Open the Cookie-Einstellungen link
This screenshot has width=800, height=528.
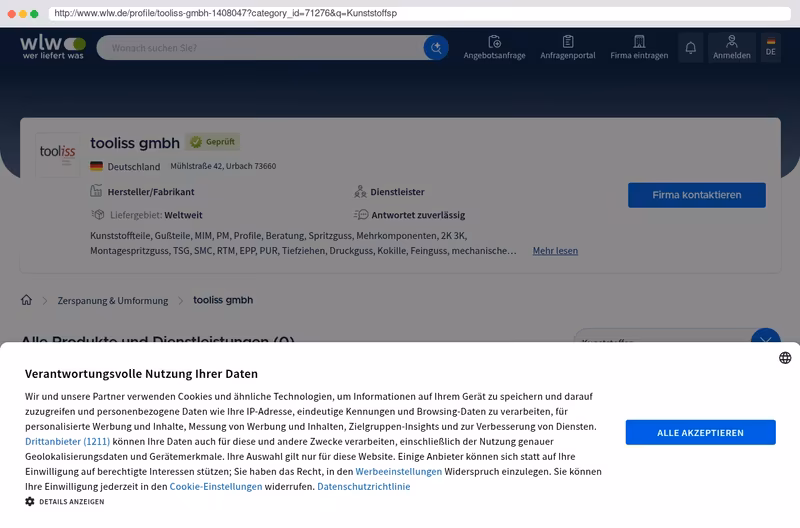[216, 487]
